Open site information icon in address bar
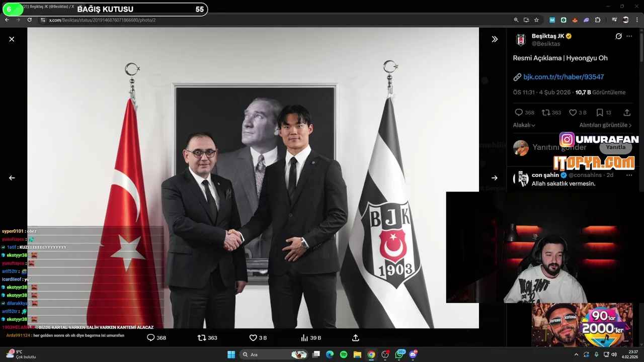 coord(43,20)
